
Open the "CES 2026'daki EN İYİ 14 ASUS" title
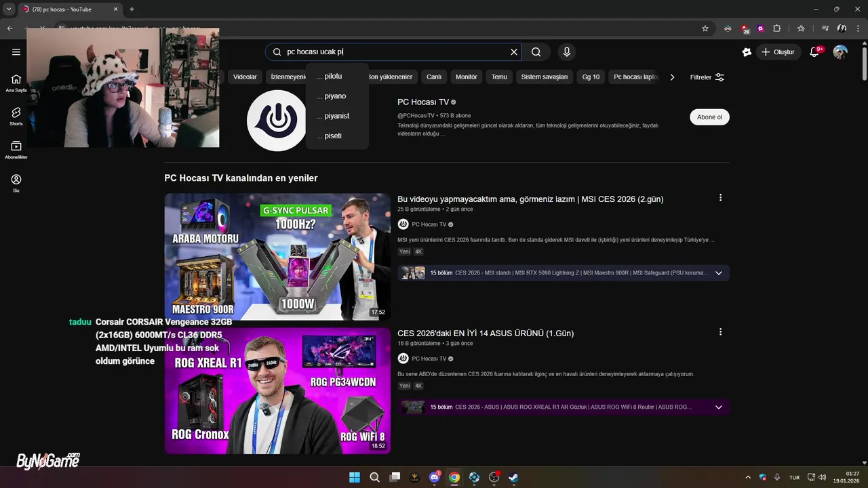point(486,333)
